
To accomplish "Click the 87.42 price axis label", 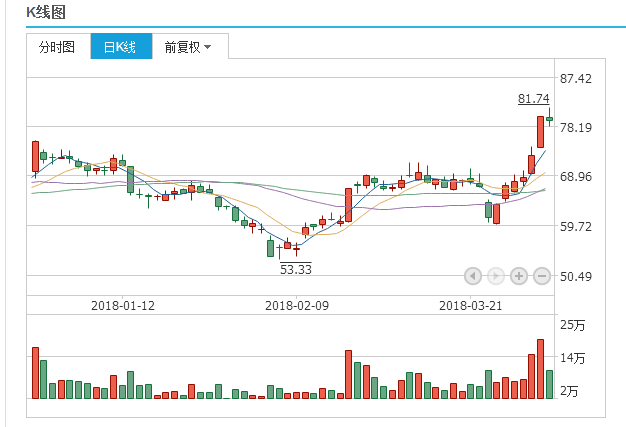I will click(x=576, y=78).
